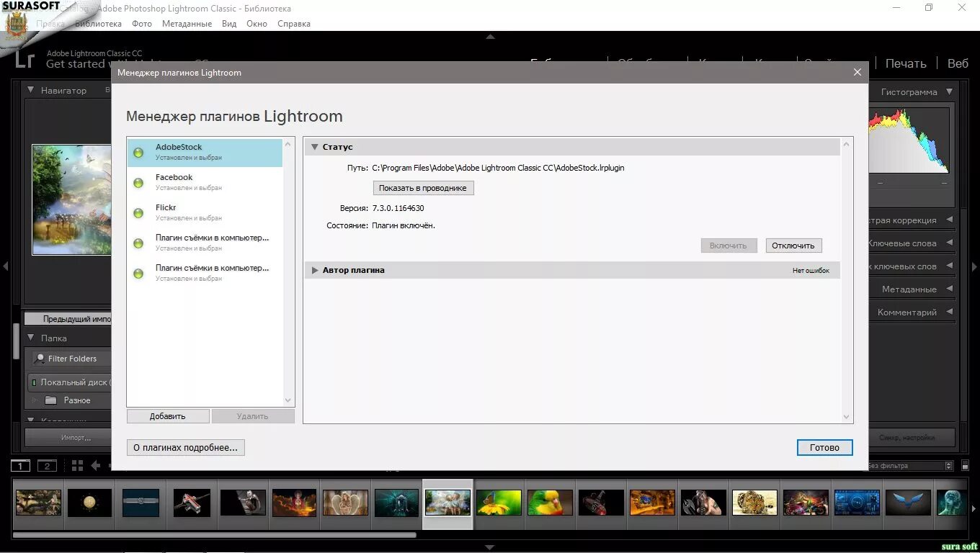
Task: Open the Метаданные menu in menu bar
Action: (187, 24)
